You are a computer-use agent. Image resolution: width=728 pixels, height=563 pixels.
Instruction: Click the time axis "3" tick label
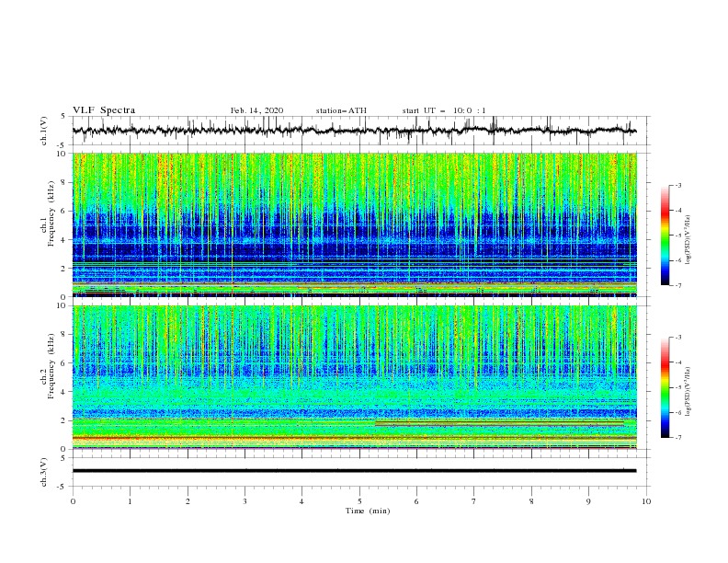tap(245, 501)
